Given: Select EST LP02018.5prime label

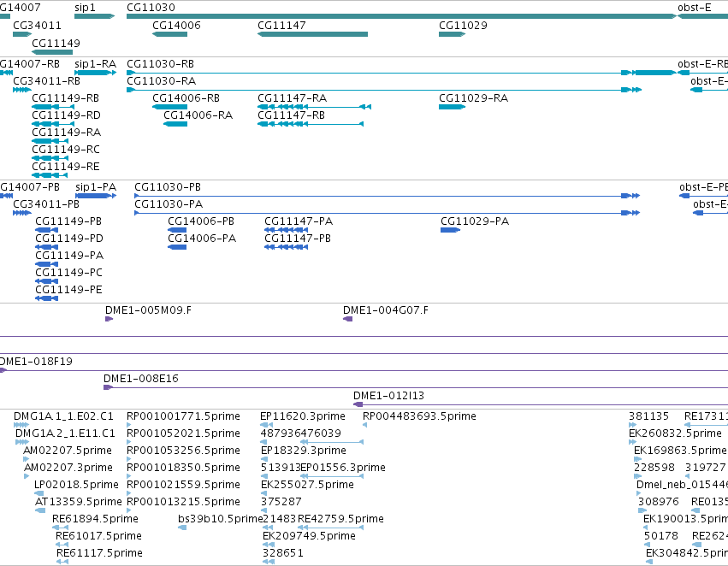Looking at the screenshot, I should pyautogui.click(x=77, y=485).
